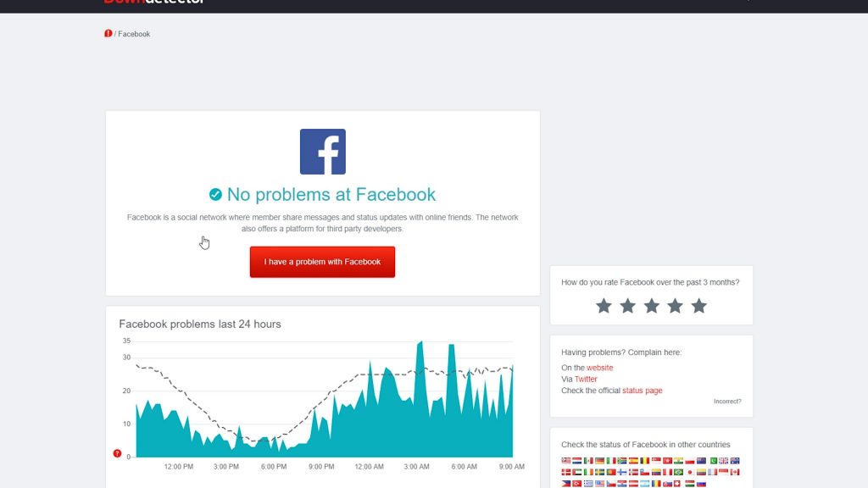Open the Portugal flag status link

(611, 472)
